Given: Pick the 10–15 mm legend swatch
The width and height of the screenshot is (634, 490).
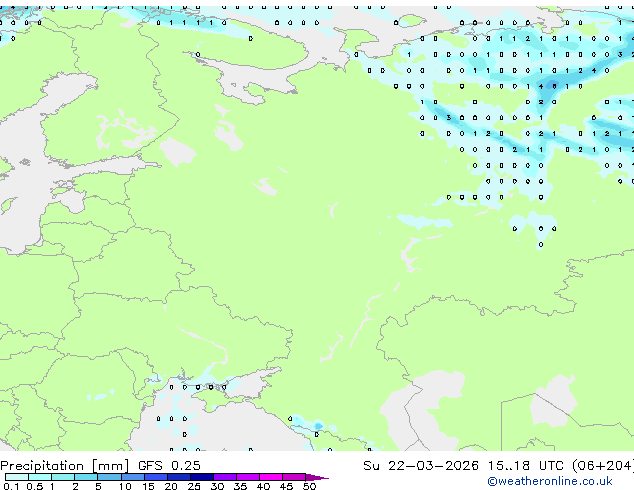Looking at the screenshot, I should click(x=132, y=477).
